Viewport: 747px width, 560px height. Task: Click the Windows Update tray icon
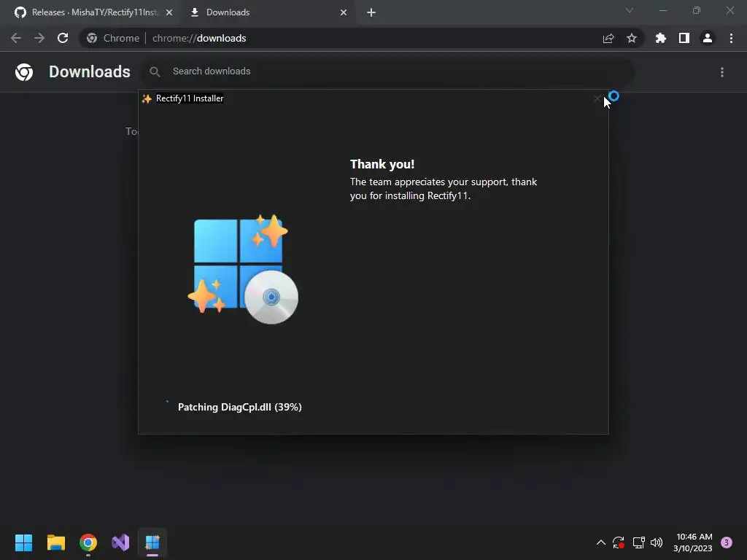click(x=619, y=542)
